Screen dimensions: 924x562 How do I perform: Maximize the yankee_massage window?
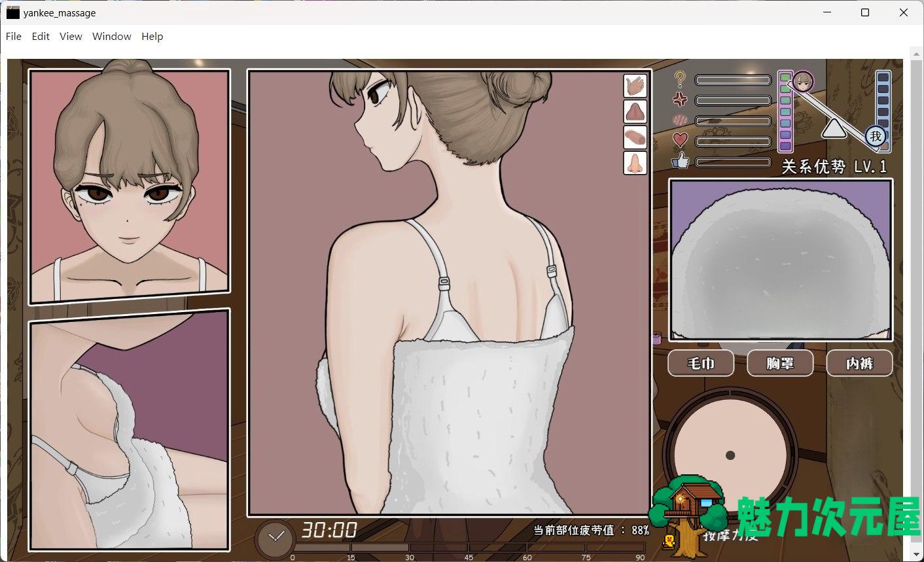tap(864, 12)
